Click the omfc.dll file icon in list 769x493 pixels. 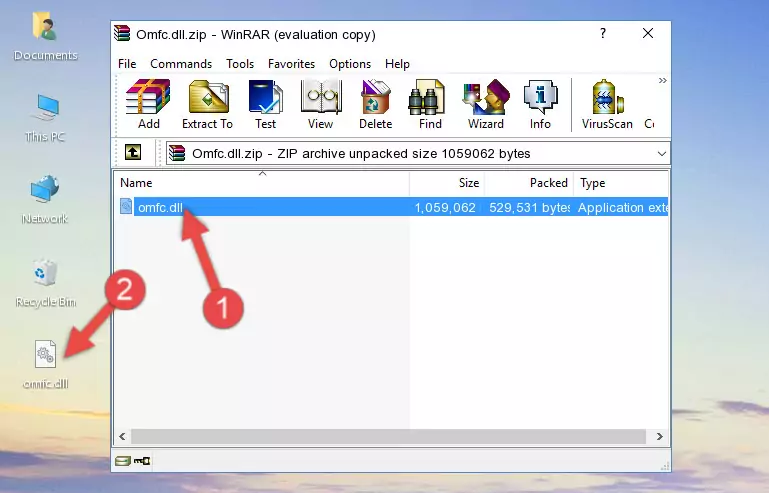pyautogui.click(x=126, y=206)
